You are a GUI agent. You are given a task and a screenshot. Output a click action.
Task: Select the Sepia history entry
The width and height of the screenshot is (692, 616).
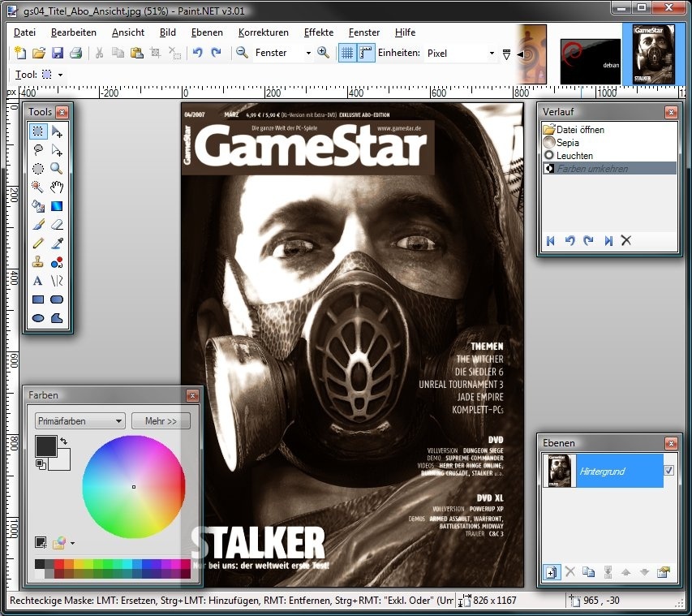point(567,142)
